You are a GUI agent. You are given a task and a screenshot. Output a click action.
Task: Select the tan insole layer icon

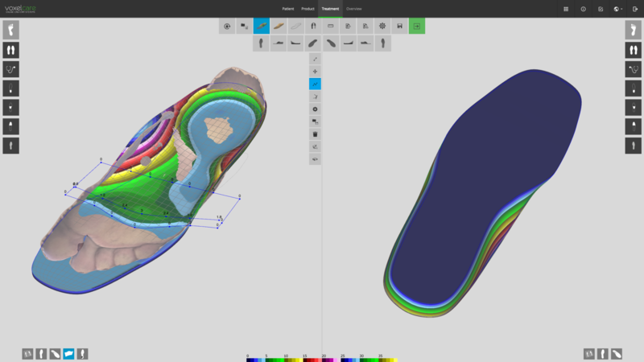[279, 27]
